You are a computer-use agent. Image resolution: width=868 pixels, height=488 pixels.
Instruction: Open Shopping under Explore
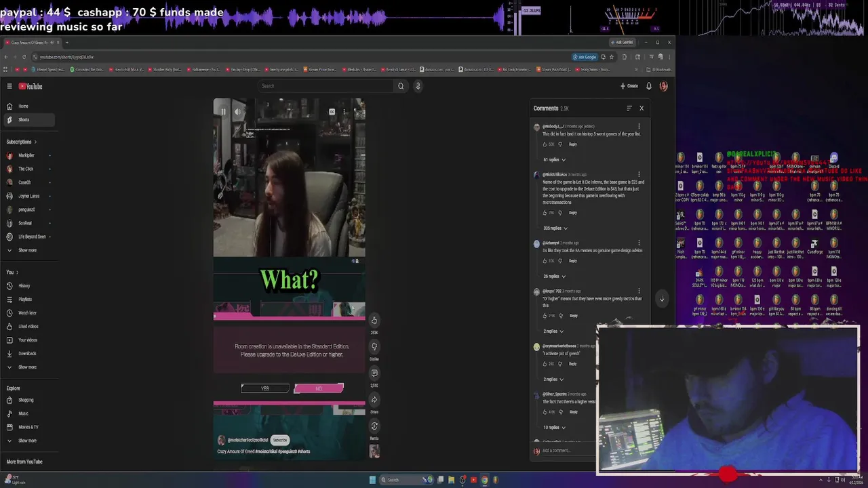[28, 400]
